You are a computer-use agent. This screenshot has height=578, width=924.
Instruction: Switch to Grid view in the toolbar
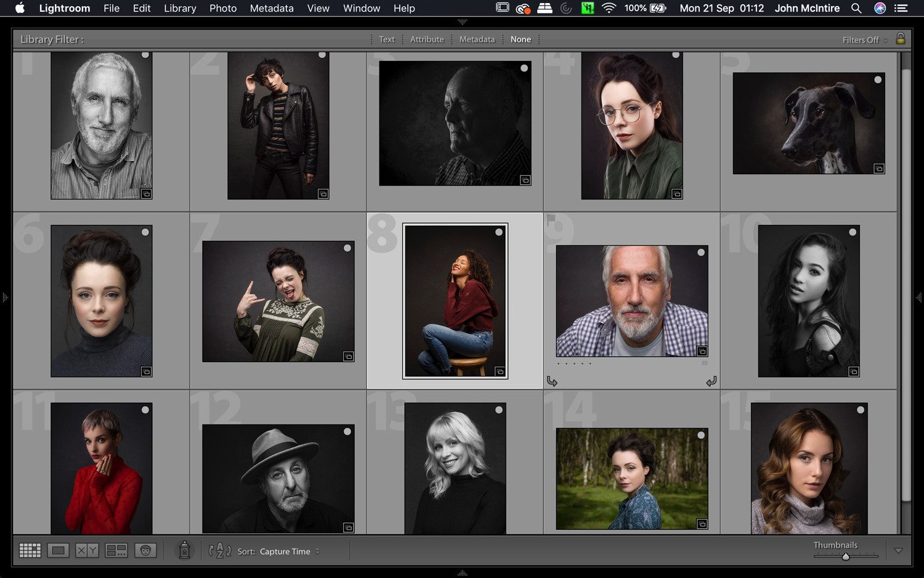click(x=30, y=550)
